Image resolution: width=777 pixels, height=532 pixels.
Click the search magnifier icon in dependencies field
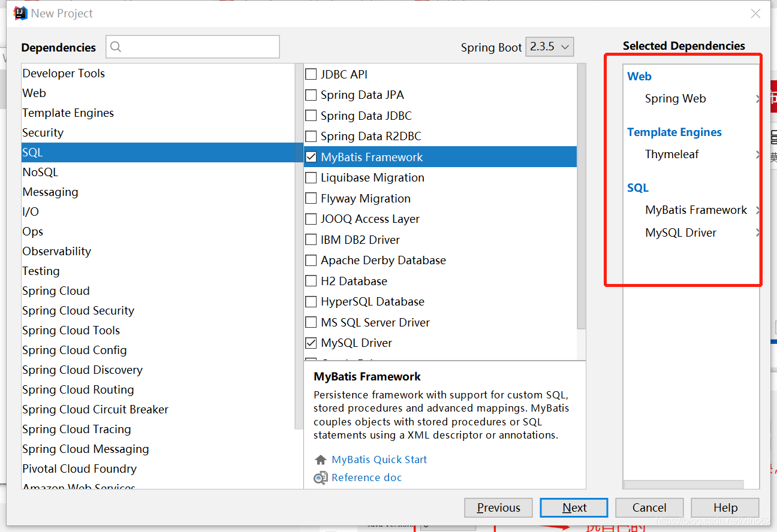pyautogui.click(x=116, y=47)
